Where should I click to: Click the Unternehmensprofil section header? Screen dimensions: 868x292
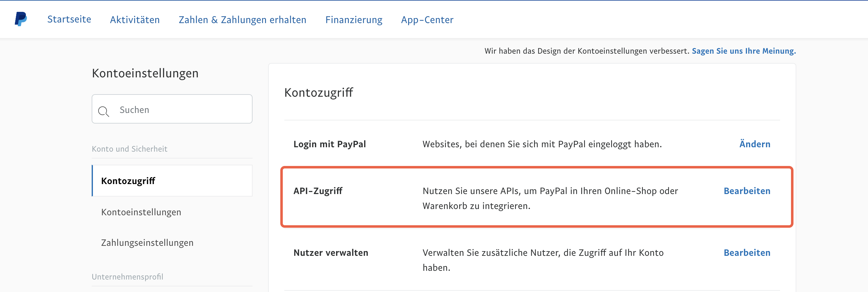click(x=128, y=276)
